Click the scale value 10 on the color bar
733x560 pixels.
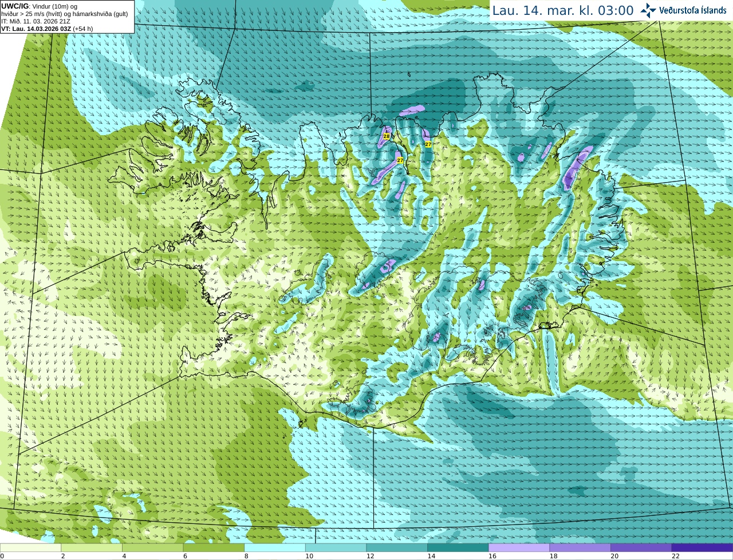click(x=309, y=556)
